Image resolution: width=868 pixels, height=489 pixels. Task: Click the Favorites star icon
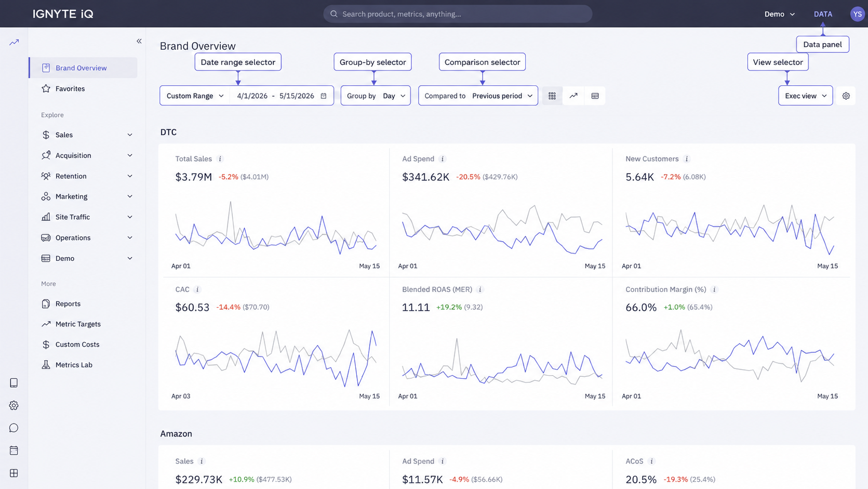pos(46,88)
